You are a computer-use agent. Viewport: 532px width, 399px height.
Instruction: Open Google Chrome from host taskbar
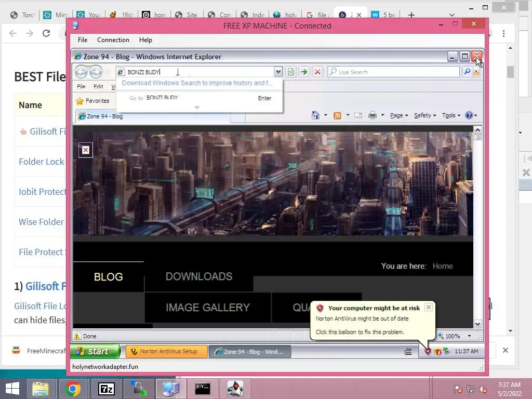(x=72, y=389)
